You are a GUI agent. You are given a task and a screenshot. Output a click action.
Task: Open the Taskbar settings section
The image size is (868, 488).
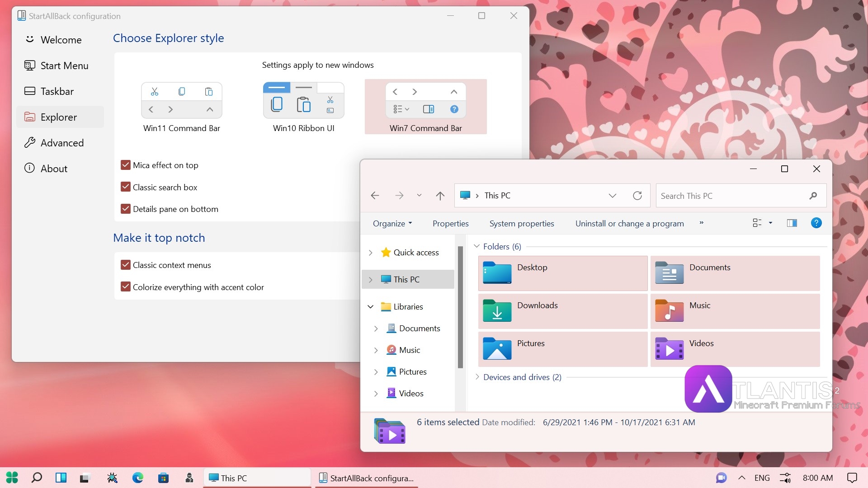60,91
